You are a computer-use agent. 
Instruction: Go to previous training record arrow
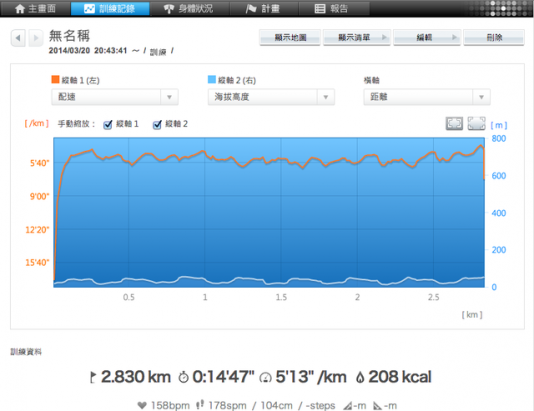(x=18, y=38)
